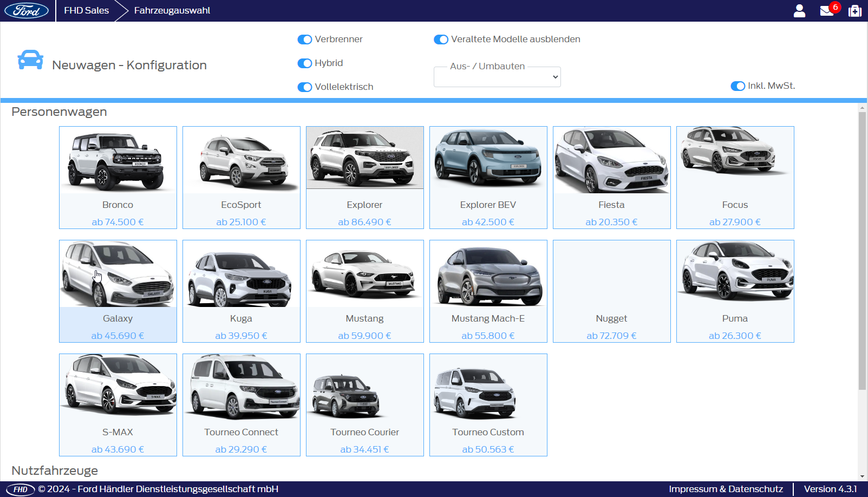Image resolution: width=868 pixels, height=497 pixels.
Task: Click the Ford logo in the header
Action: click(x=27, y=10)
